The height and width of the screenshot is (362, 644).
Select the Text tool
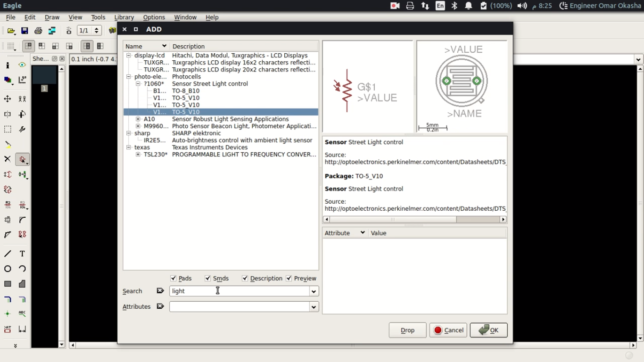pos(22,254)
